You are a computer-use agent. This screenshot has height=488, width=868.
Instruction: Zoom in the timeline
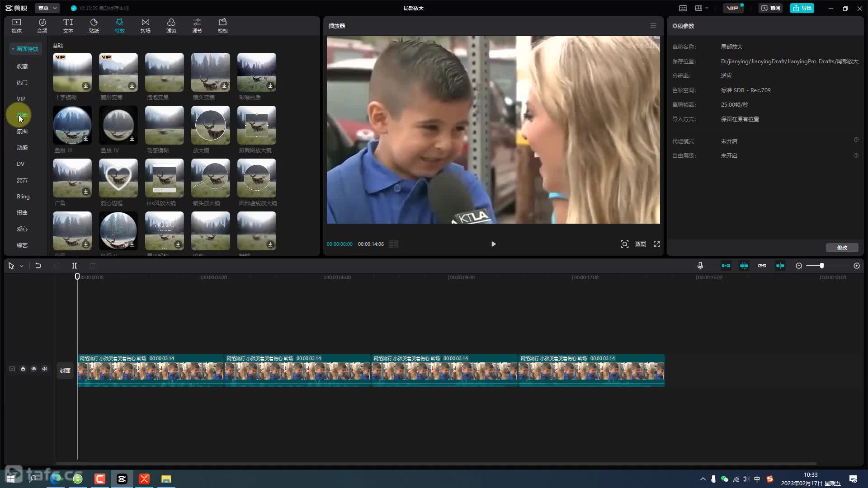point(857,266)
